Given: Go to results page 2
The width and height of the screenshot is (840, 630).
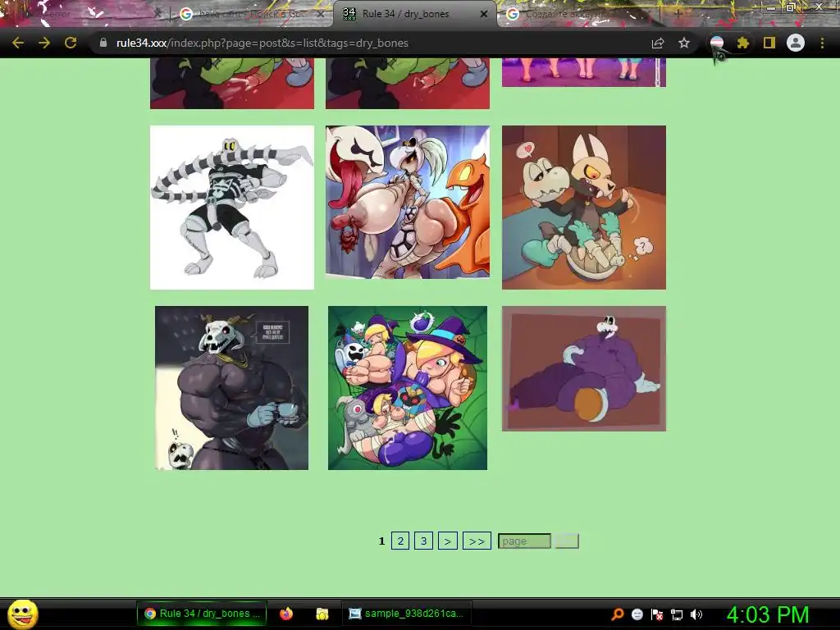Looking at the screenshot, I should tap(400, 541).
